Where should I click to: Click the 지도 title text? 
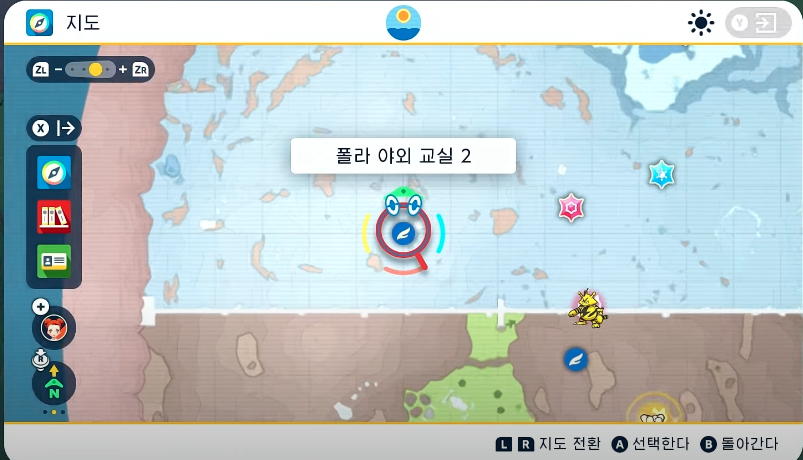82,23
